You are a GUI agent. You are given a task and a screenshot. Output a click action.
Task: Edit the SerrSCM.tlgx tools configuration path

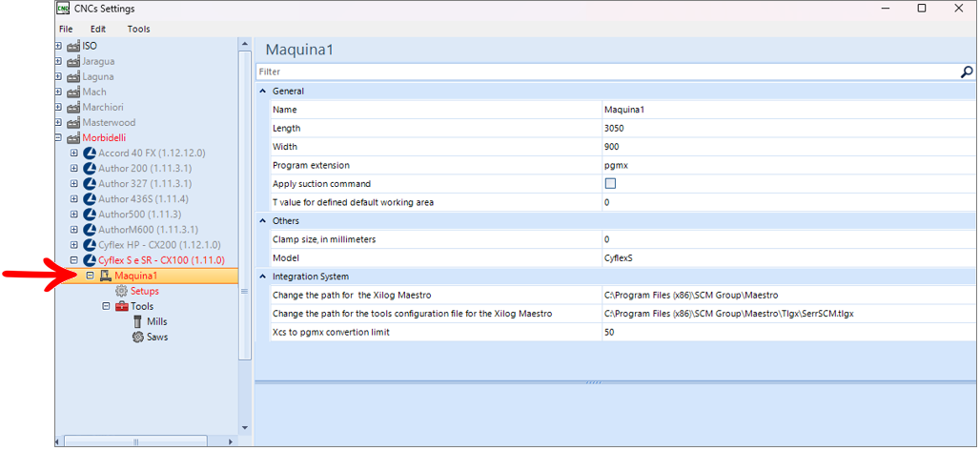[x=788, y=314]
